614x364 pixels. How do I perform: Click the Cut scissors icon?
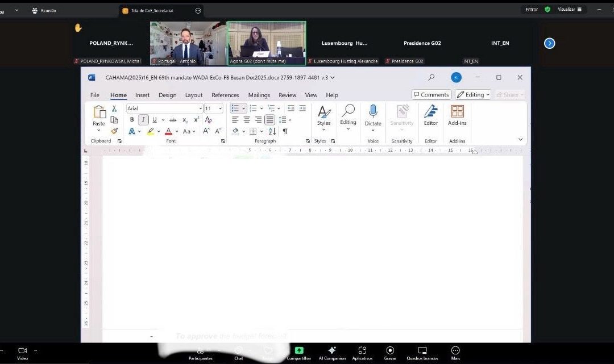click(x=114, y=108)
